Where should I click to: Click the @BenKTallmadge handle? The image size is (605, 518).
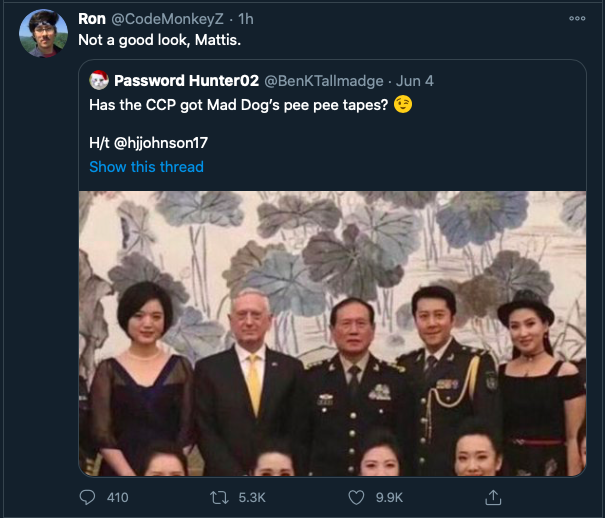[x=322, y=80]
